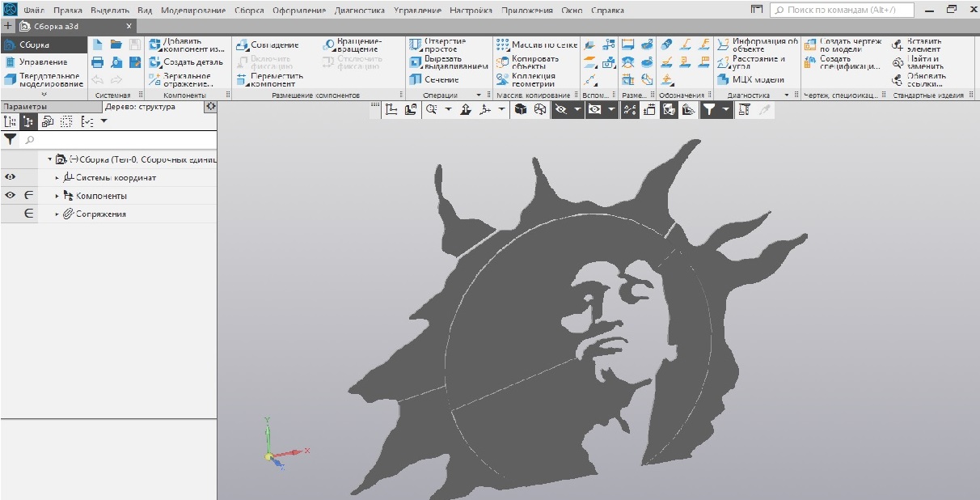Open the Моделирование menu
The image size is (980, 500).
coord(193,11)
